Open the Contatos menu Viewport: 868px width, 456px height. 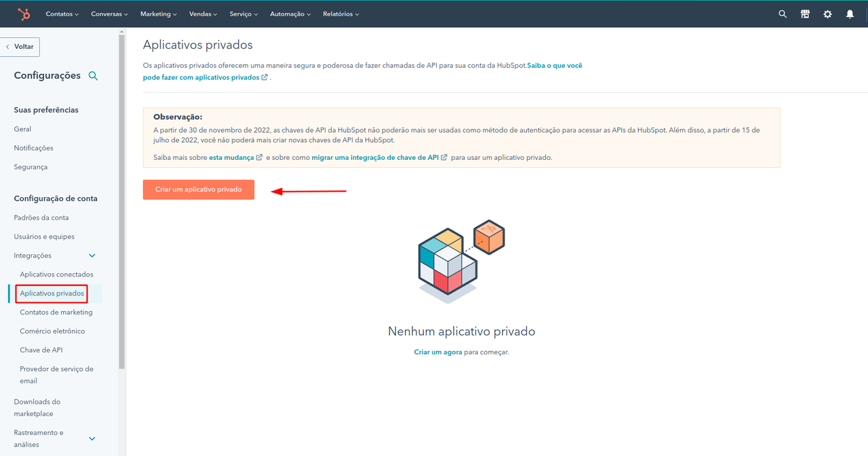click(62, 14)
